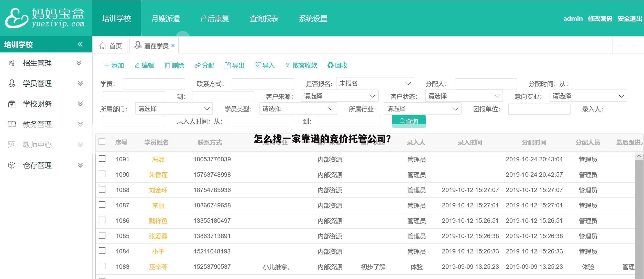Click the 招生管理 sidebar icon
644x279 pixels.
coord(12,63)
